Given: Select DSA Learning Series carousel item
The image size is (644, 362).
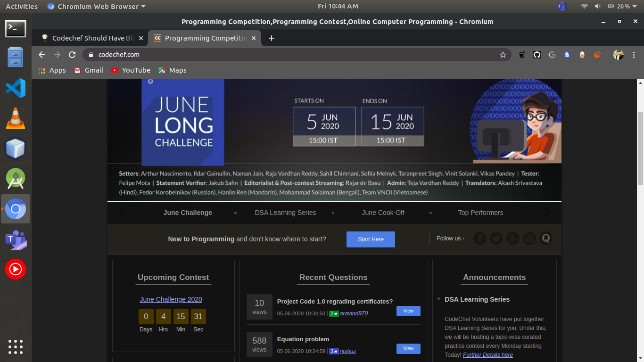Looking at the screenshot, I should click(x=285, y=213).
